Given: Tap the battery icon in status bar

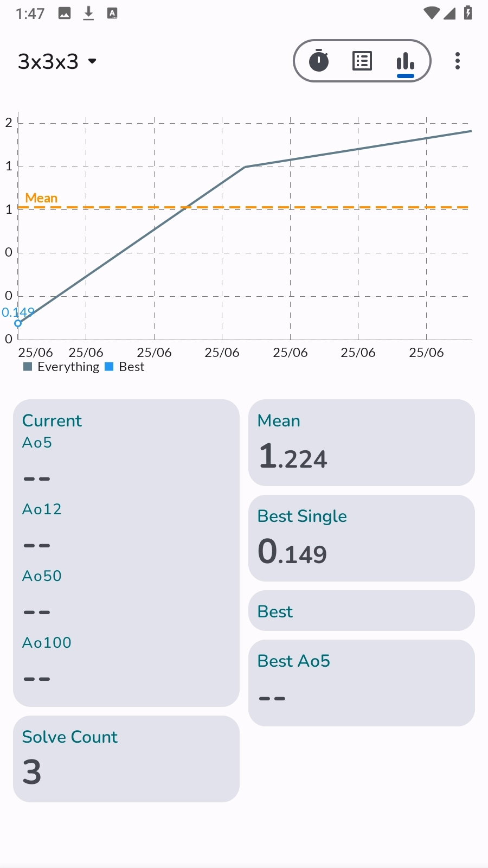Looking at the screenshot, I should pos(468,13).
